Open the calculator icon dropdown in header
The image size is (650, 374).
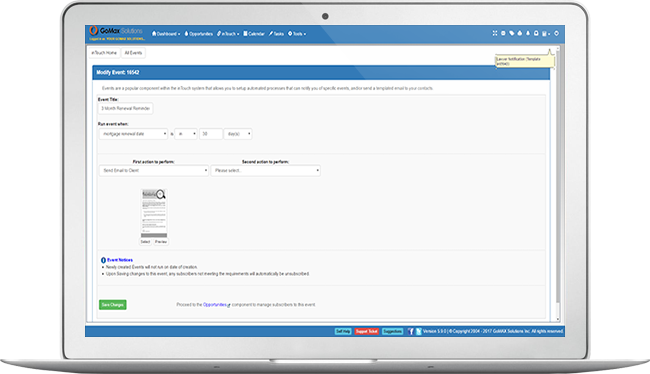pos(546,34)
